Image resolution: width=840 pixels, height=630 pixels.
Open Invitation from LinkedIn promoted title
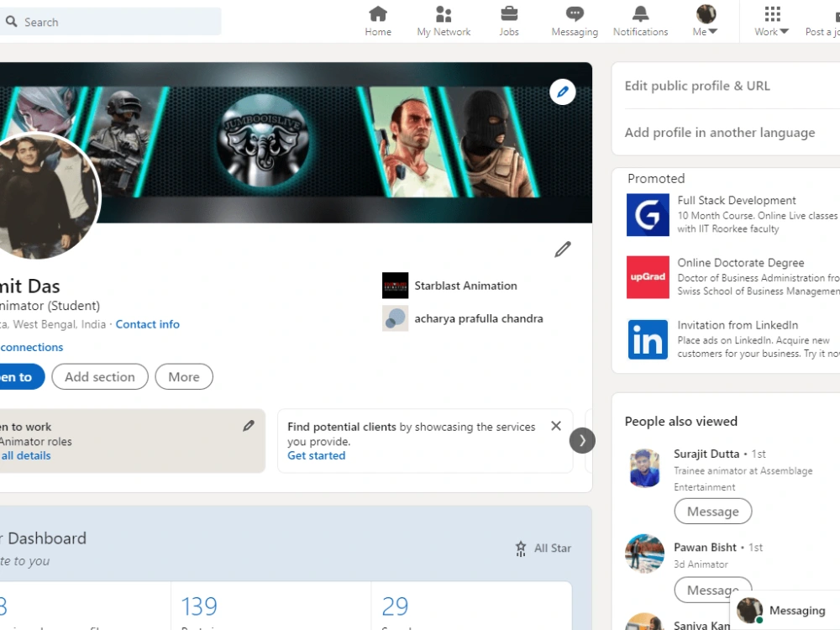point(738,325)
